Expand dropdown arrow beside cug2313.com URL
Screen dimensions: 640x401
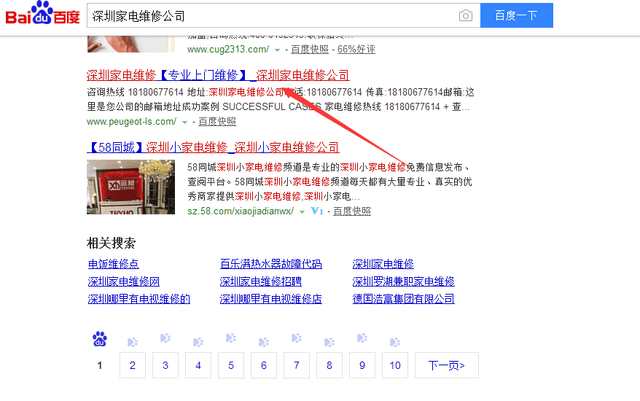tap(277, 50)
